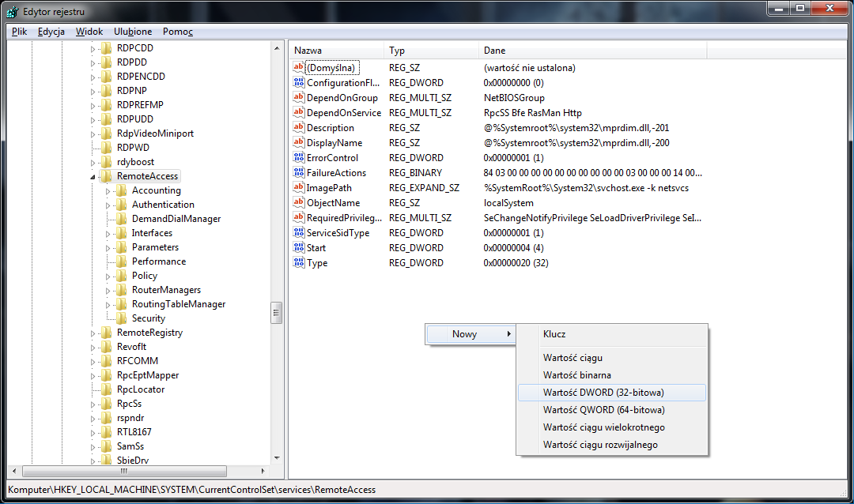The height and width of the screenshot is (504, 854).
Task: Open the Ulubione menu
Action: coord(133,32)
